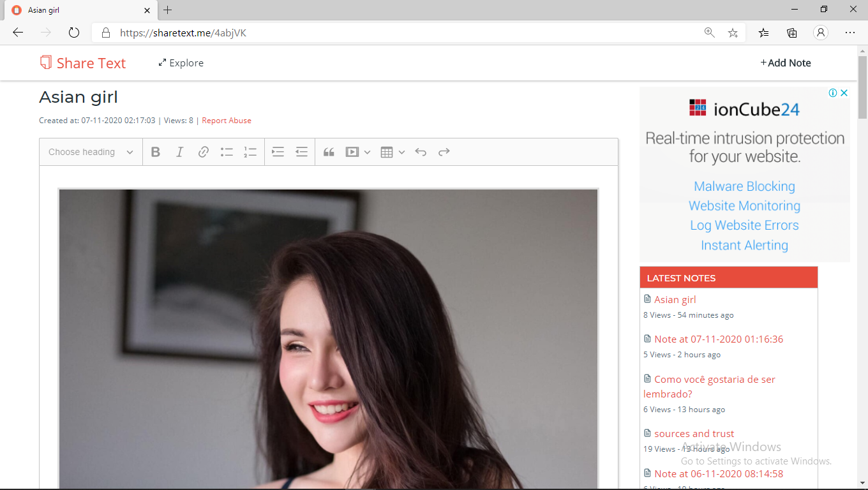Undo the last editor change
Screen dimensions: 868x490
[x=421, y=152]
